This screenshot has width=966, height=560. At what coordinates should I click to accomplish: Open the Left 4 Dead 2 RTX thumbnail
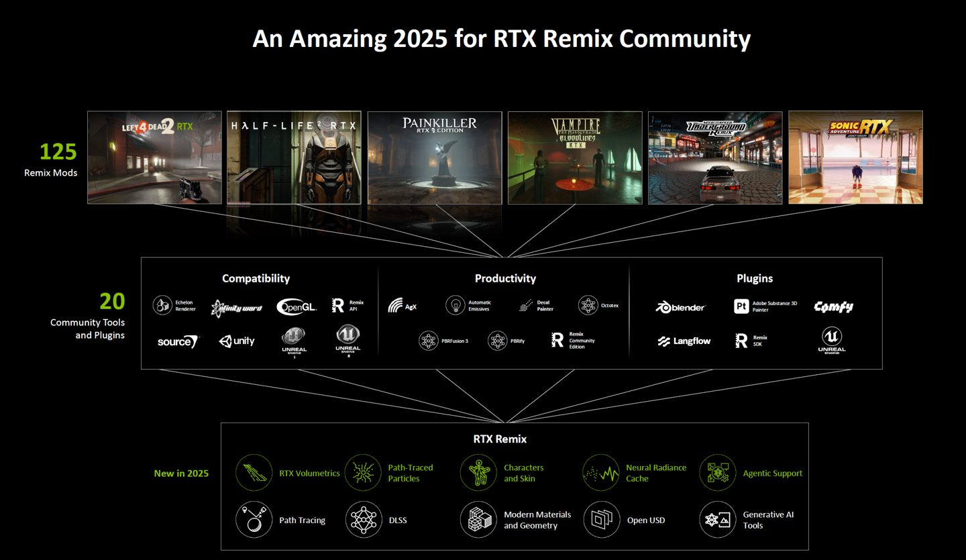click(154, 158)
